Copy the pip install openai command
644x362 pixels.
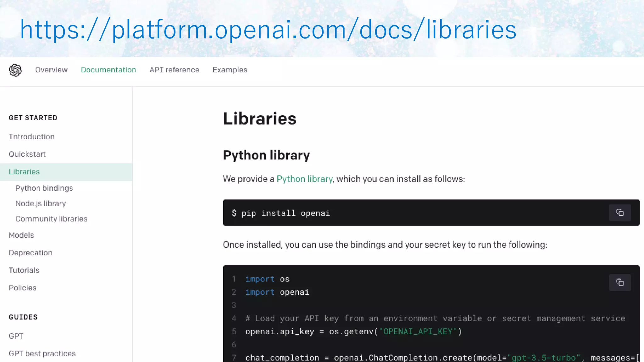tap(620, 213)
